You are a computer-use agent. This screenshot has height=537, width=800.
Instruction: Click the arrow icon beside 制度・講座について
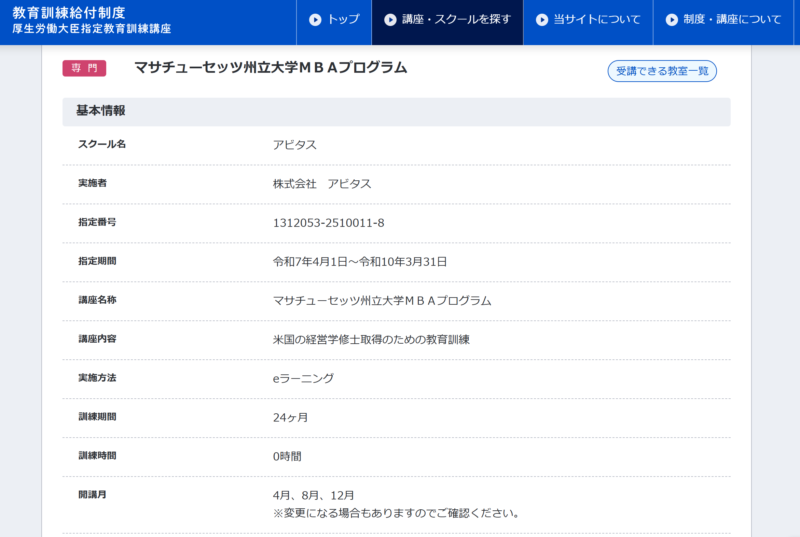672,20
